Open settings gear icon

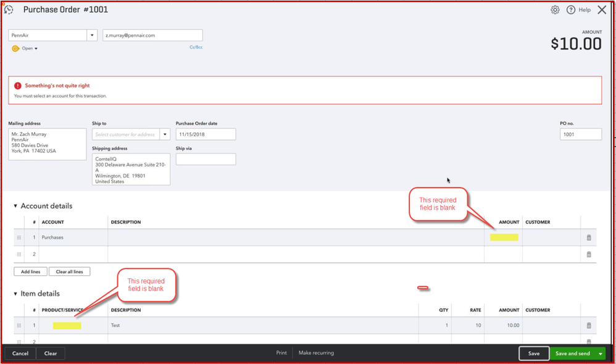tap(555, 10)
